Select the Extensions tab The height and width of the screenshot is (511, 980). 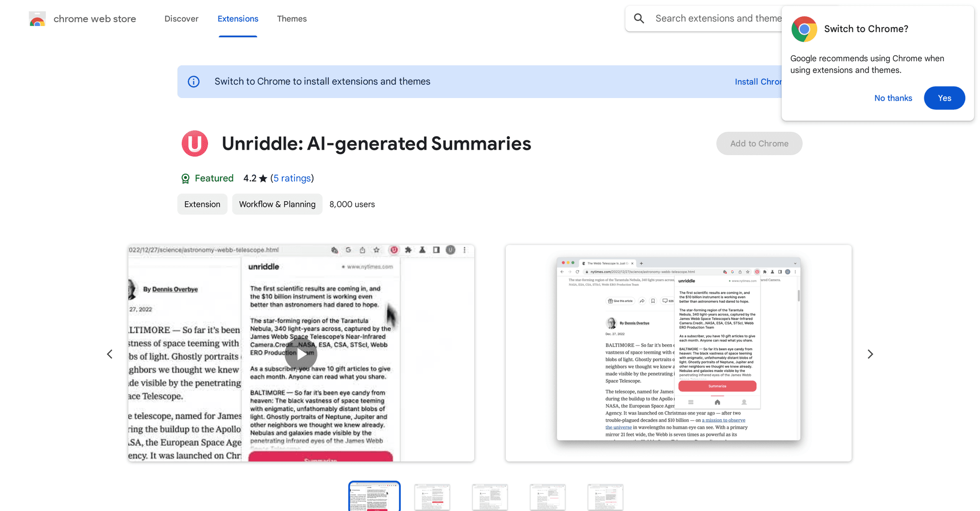tap(238, 19)
